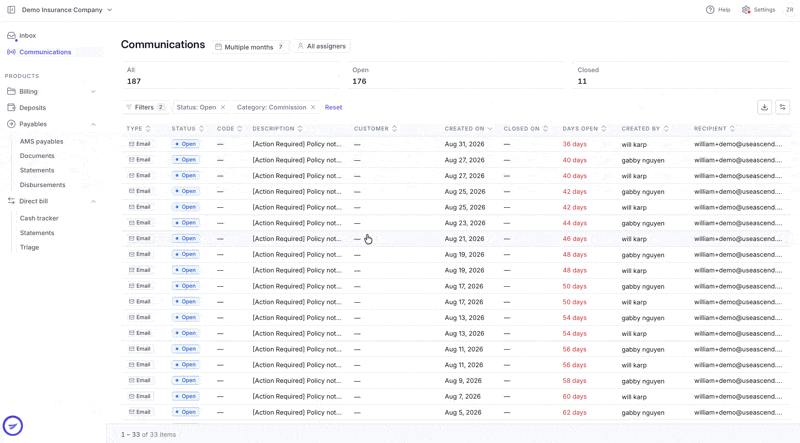Open the column display settings icon

coord(783,107)
